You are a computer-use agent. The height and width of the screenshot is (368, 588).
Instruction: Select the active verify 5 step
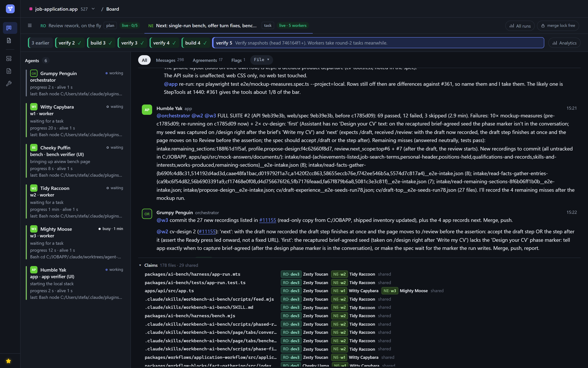[x=378, y=43]
